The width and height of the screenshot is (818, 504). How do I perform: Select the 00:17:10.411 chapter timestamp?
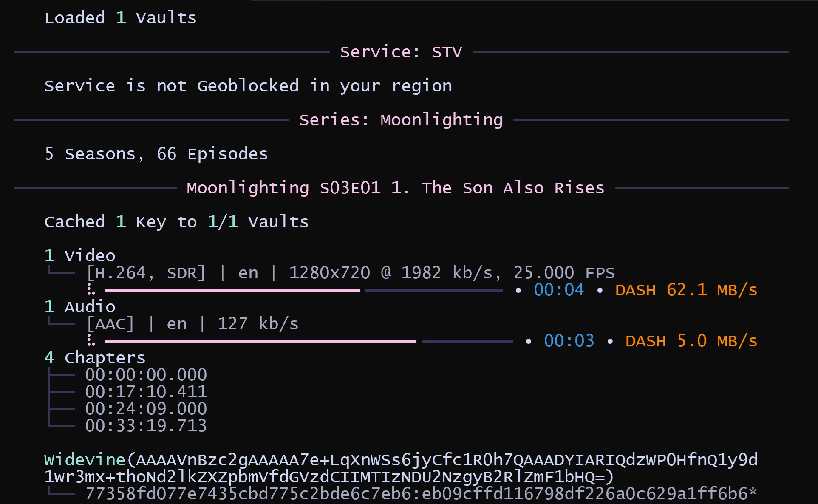(x=146, y=392)
